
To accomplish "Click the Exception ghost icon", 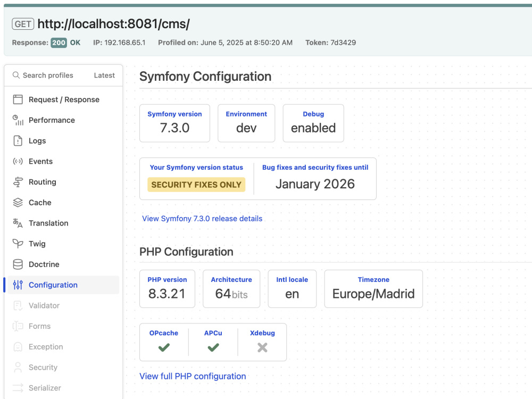I will (18, 347).
